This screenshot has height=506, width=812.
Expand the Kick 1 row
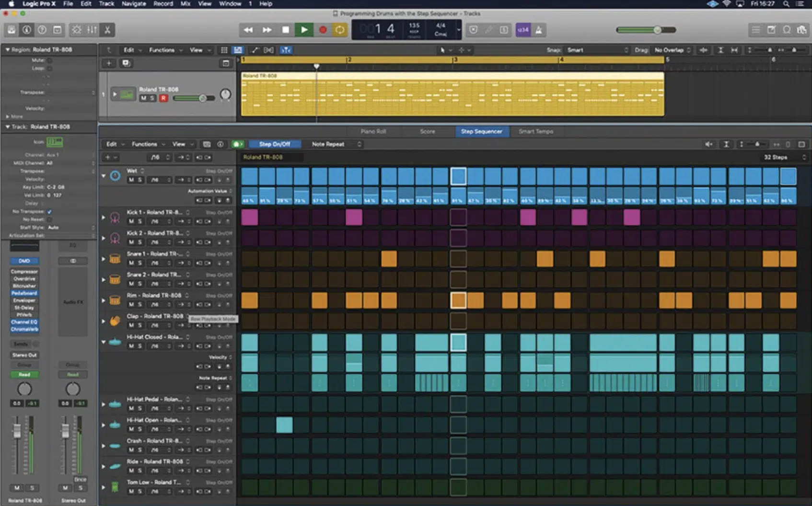[x=104, y=218]
